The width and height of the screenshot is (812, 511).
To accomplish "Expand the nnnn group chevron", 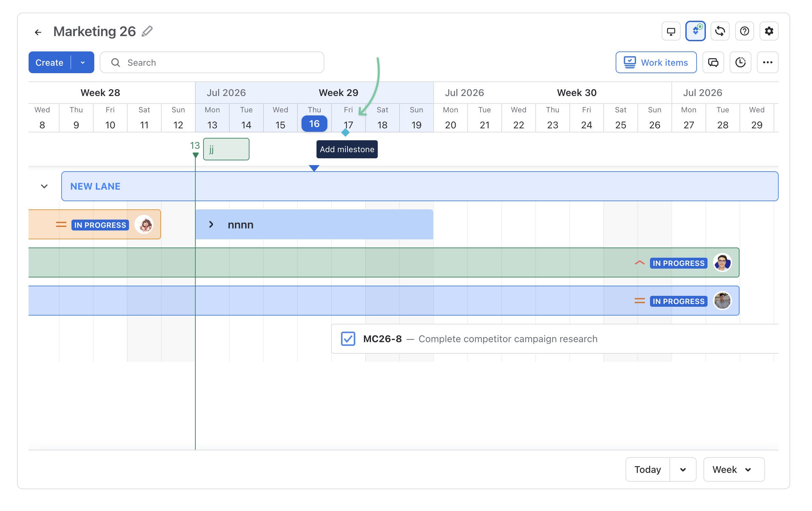I will [x=211, y=224].
